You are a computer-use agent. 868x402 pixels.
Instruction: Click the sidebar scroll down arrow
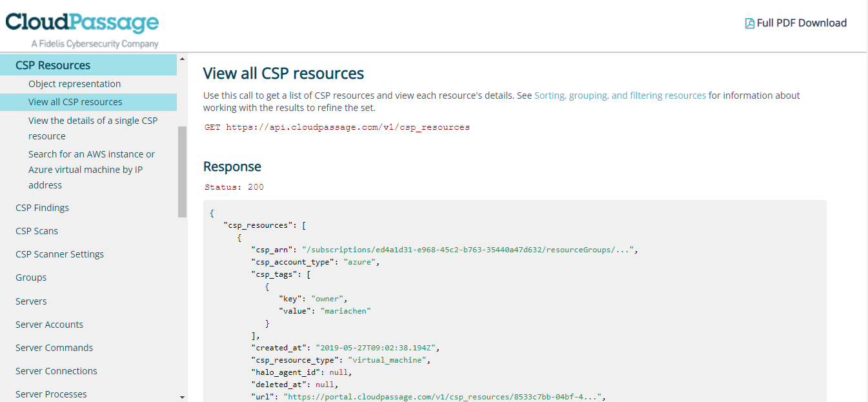[182, 397]
